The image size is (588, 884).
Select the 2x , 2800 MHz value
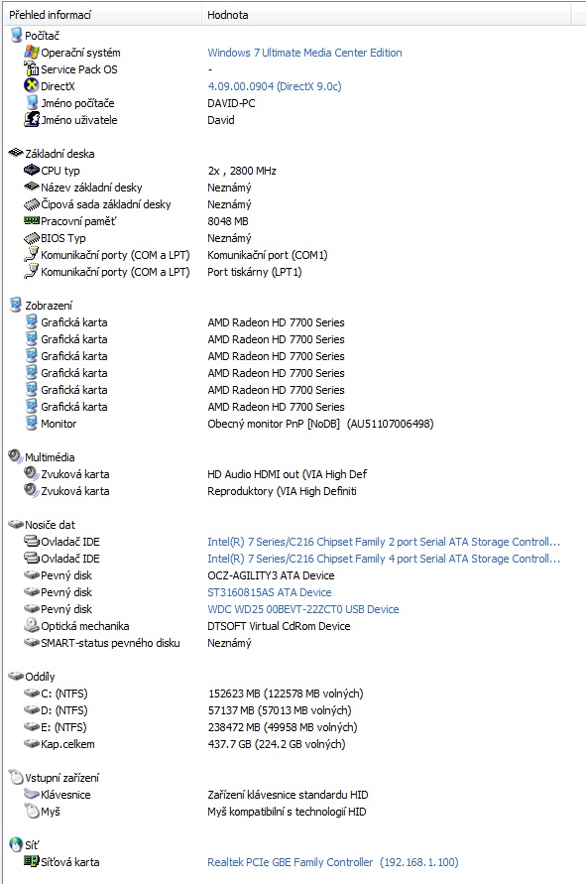(x=242, y=171)
